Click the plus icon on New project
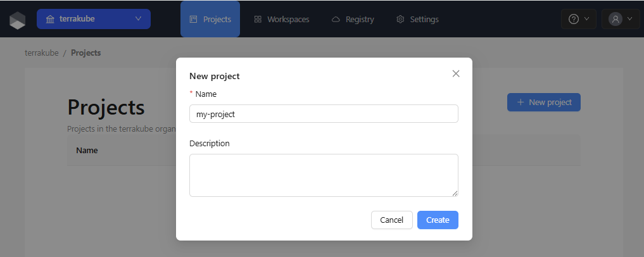Screen dimensions: 644x257 521,102
